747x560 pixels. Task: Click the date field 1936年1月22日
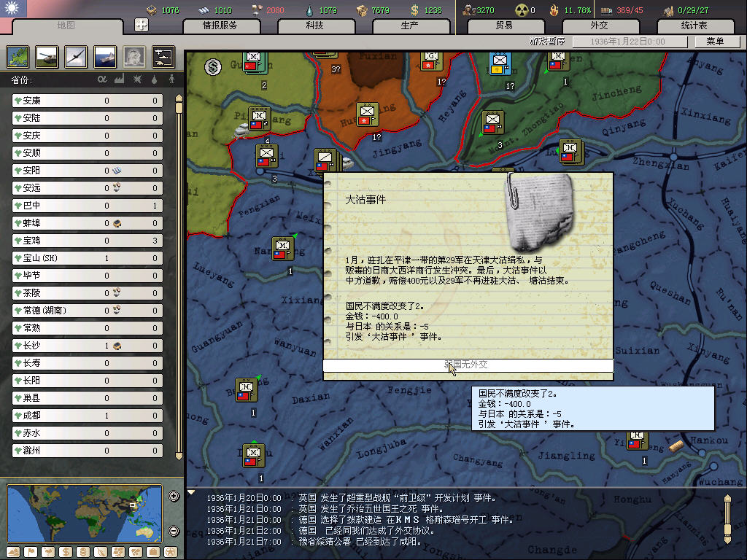[x=628, y=42]
